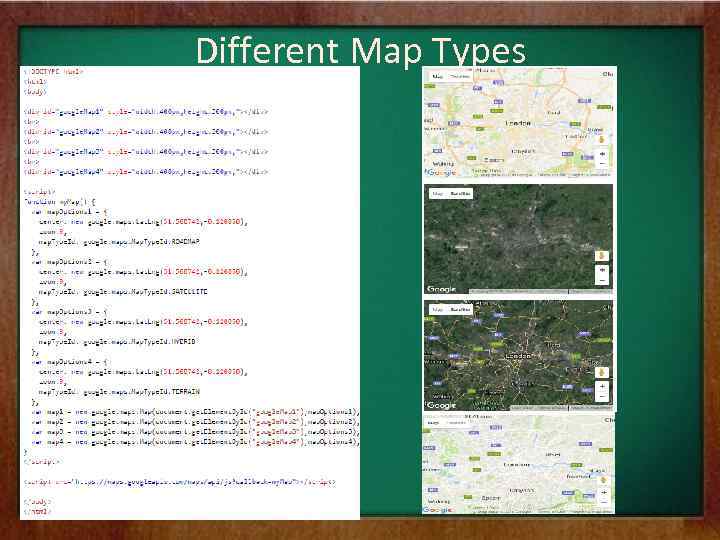
Task: Click the Google logo on the roadmap map
Action: pos(441,173)
